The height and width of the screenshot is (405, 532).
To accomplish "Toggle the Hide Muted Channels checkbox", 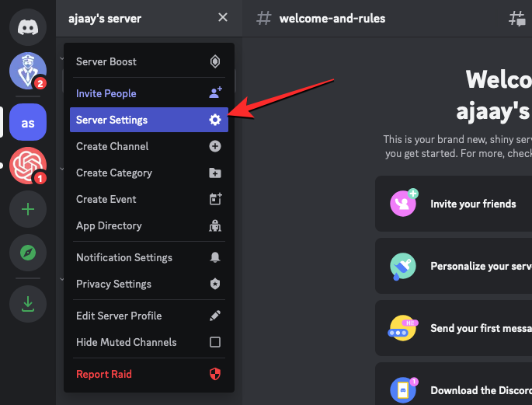I will click(x=215, y=342).
